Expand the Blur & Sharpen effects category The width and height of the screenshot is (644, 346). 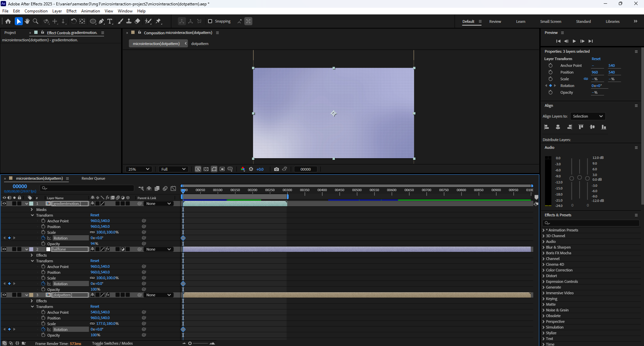pyautogui.click(x=544, y=247)
